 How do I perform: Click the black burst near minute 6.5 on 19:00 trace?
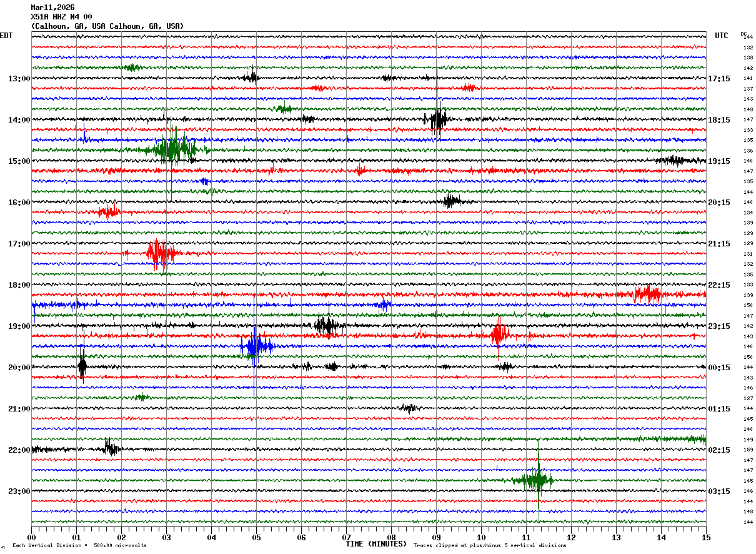(x=327, y=325)
